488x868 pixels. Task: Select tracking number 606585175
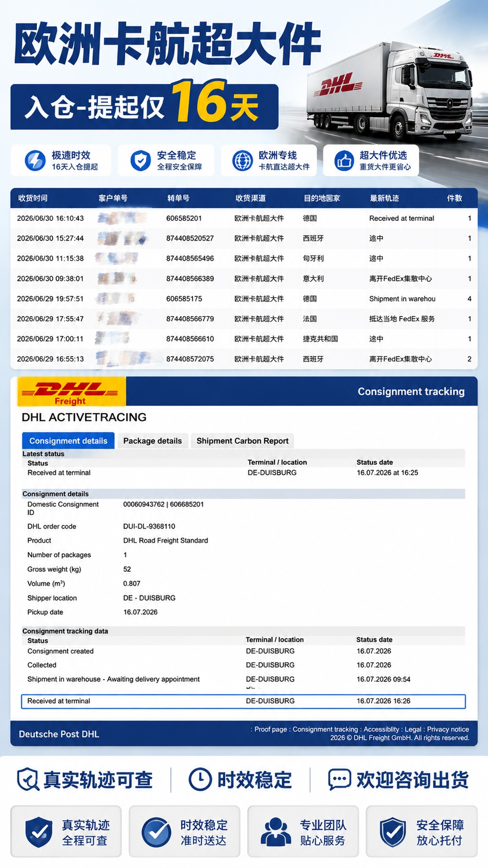coord(184,298)
